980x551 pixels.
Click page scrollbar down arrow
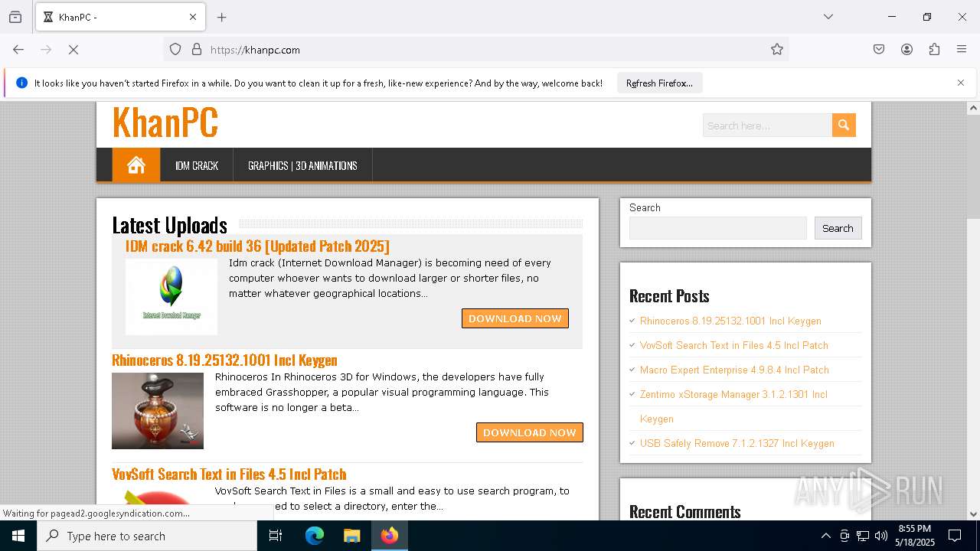pos(973,514)
